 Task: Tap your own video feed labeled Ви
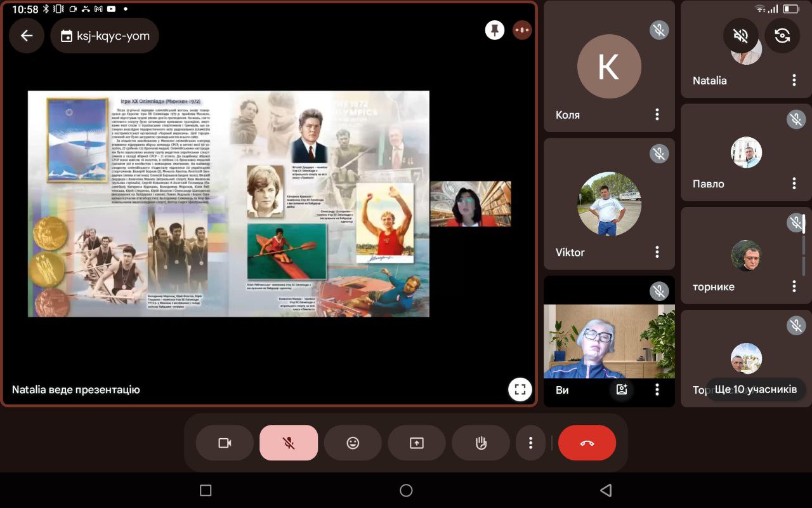click(x=609, y=341)
